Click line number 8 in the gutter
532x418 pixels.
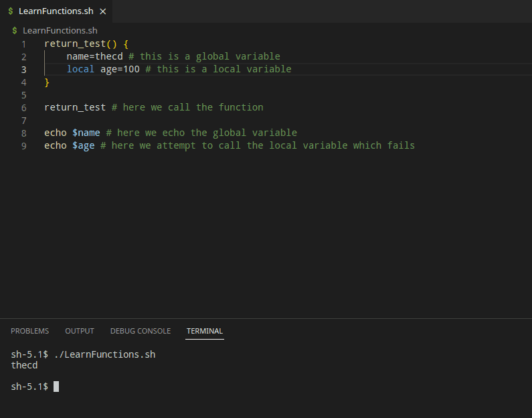tap(23, 133)
